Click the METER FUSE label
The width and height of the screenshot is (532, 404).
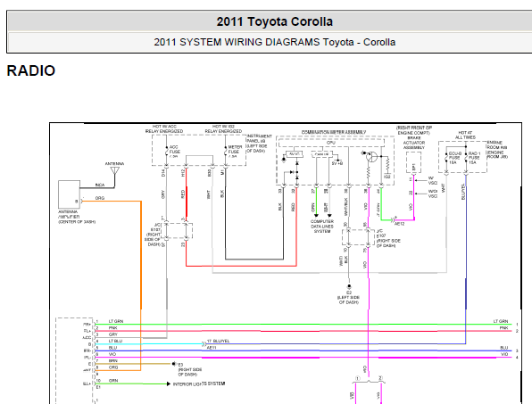[235, 152]
